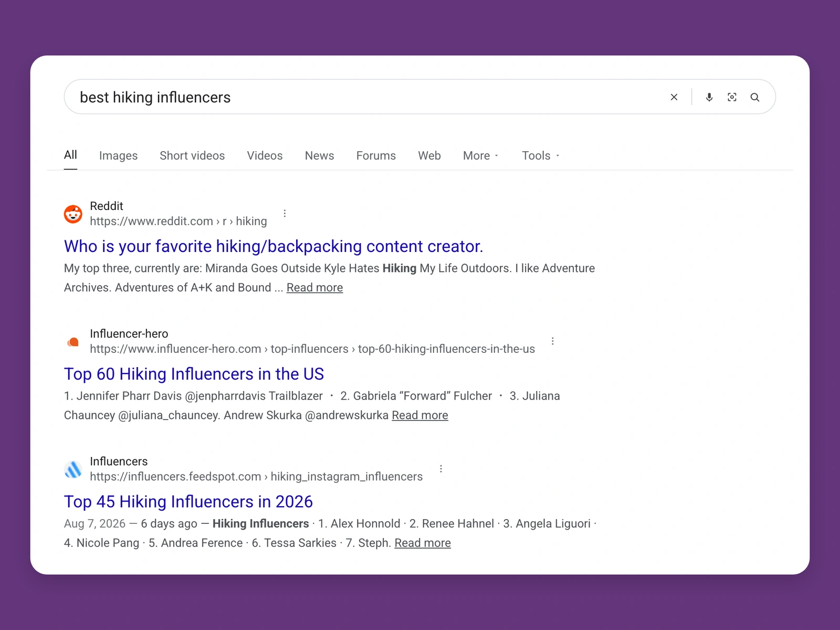Click the Feedspot Influencers favicon icon

click(x=73, y=469)
